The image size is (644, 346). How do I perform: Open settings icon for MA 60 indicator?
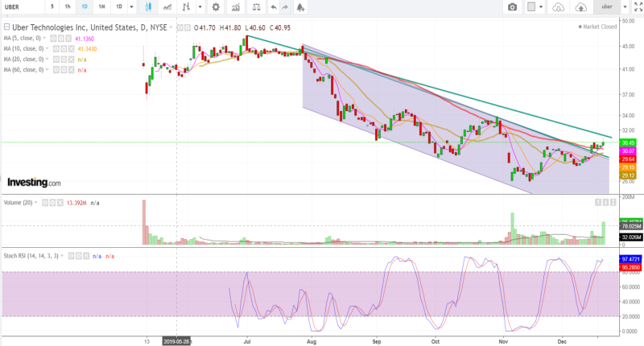coord(64,70)
